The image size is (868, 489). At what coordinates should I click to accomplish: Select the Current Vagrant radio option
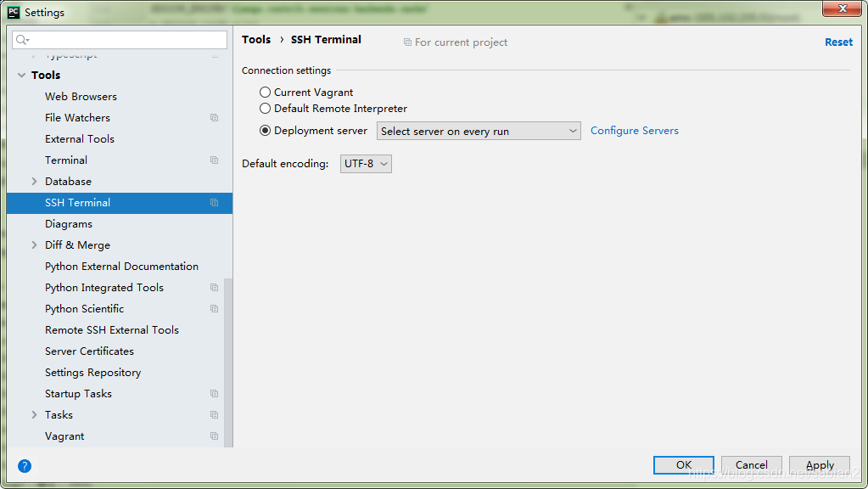266,92
